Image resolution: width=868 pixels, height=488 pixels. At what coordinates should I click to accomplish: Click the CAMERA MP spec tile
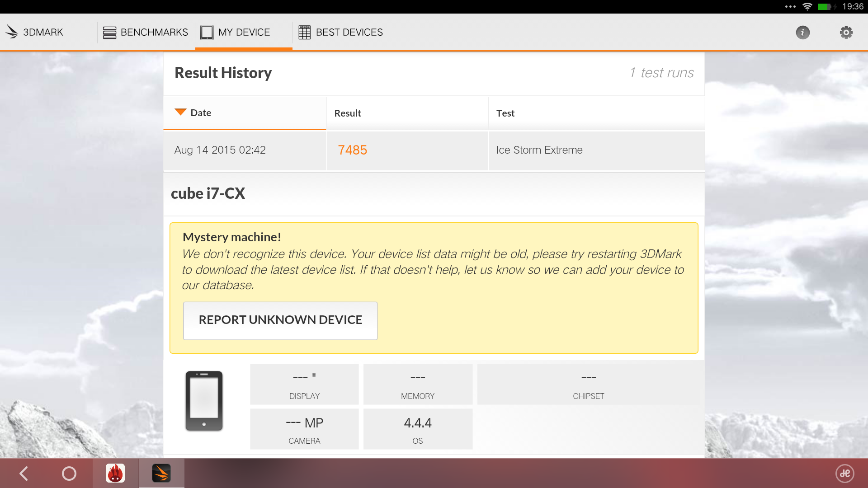coord(304,429)
